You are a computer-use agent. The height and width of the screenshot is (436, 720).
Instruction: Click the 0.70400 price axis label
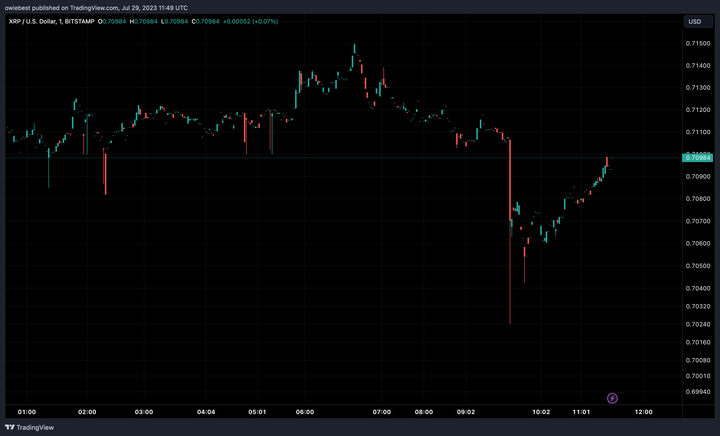[698, 288]
